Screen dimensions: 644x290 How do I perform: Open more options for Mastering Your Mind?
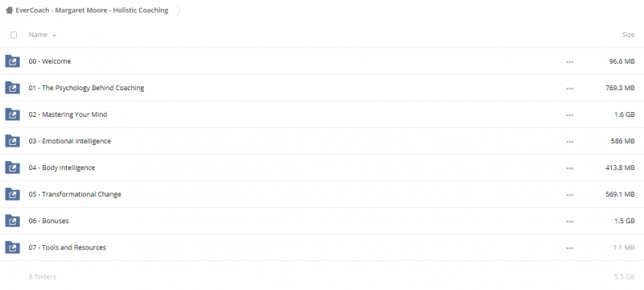point(570,115)
